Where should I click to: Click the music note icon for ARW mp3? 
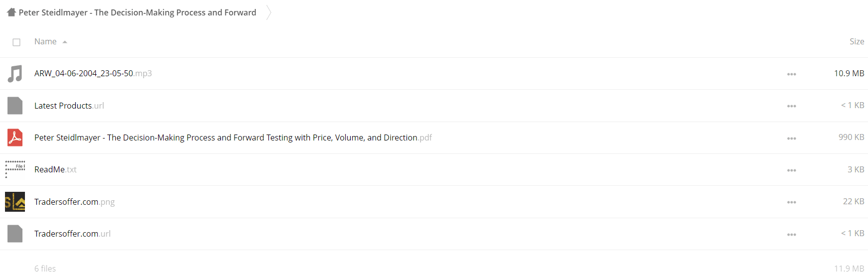tap(15, 74)
